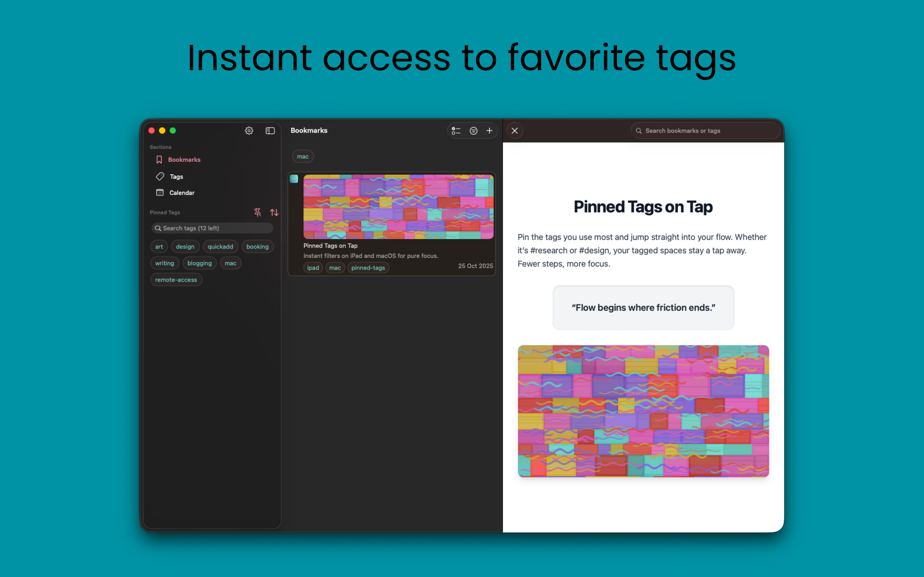Click the Search tags field

(x=211, y=228)
